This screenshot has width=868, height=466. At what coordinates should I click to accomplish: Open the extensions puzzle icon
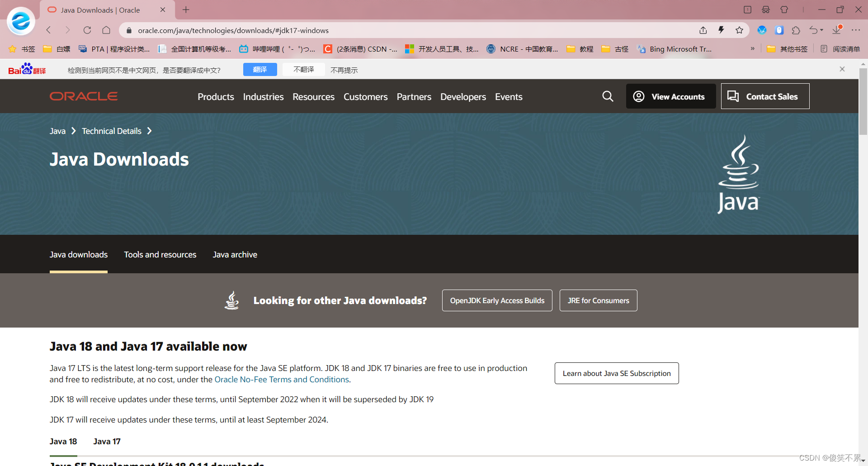click(x=796, y=30)
